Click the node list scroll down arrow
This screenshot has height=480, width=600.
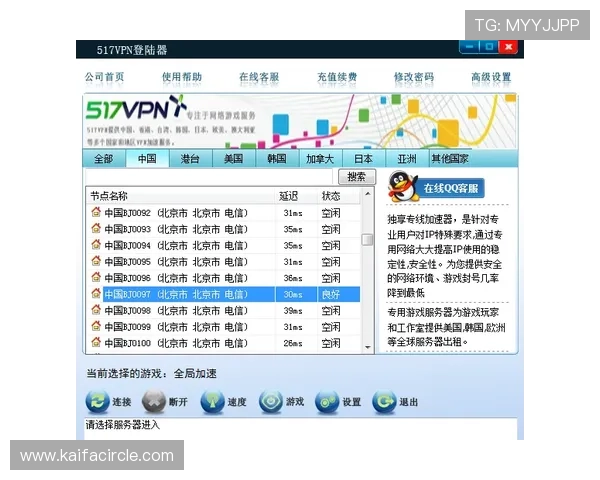pos(368,347)
